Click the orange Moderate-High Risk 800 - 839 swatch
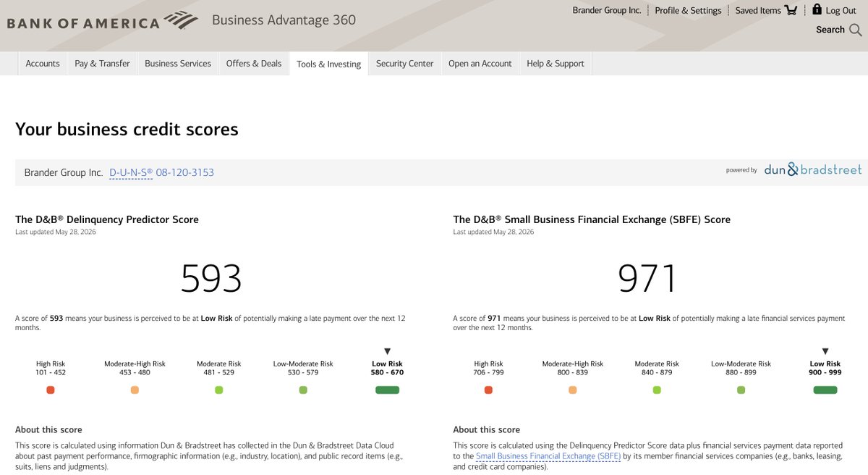This screenshot has height=475, width=868. click(573, 390)
